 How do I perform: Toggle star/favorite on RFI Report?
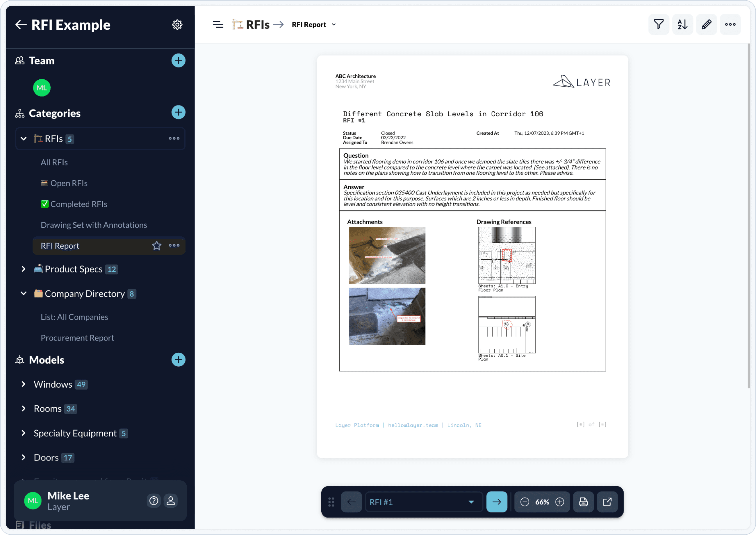point(156,245)
